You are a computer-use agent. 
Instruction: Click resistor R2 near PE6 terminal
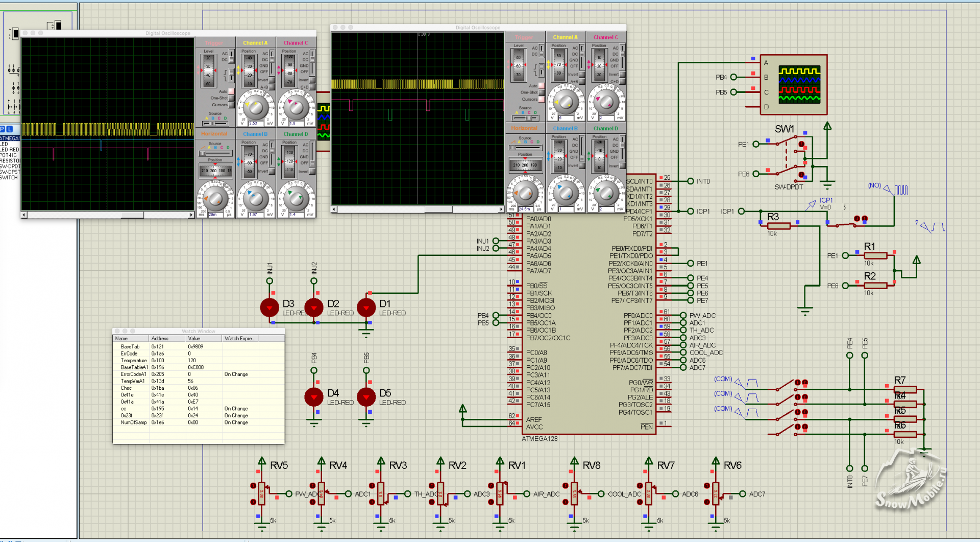click(x=875, y=285)
